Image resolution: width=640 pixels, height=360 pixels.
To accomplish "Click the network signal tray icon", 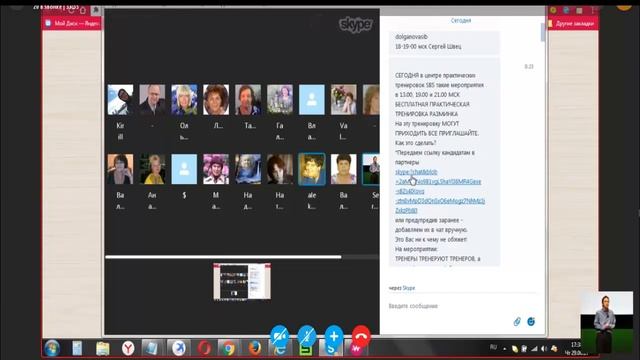I will [534, 349].
